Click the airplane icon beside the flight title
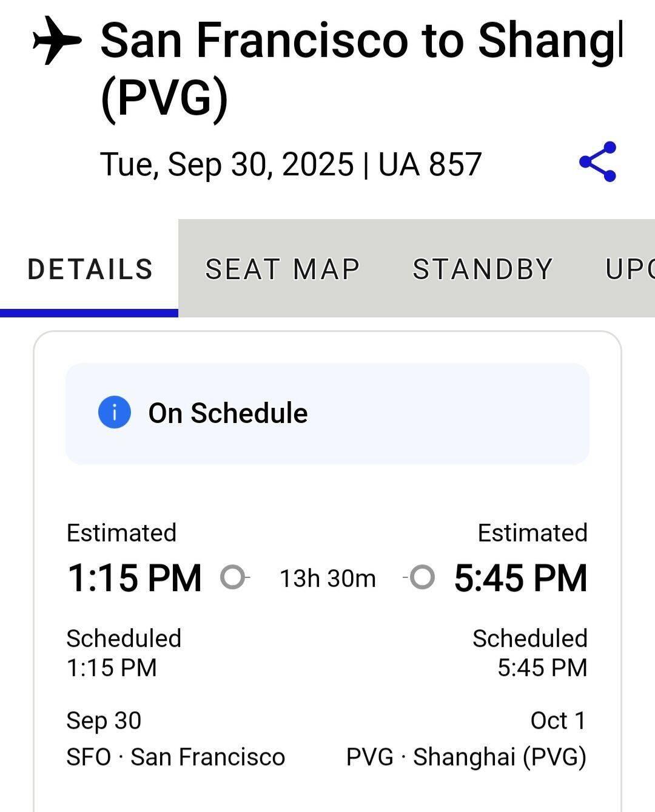 [56, 40]
